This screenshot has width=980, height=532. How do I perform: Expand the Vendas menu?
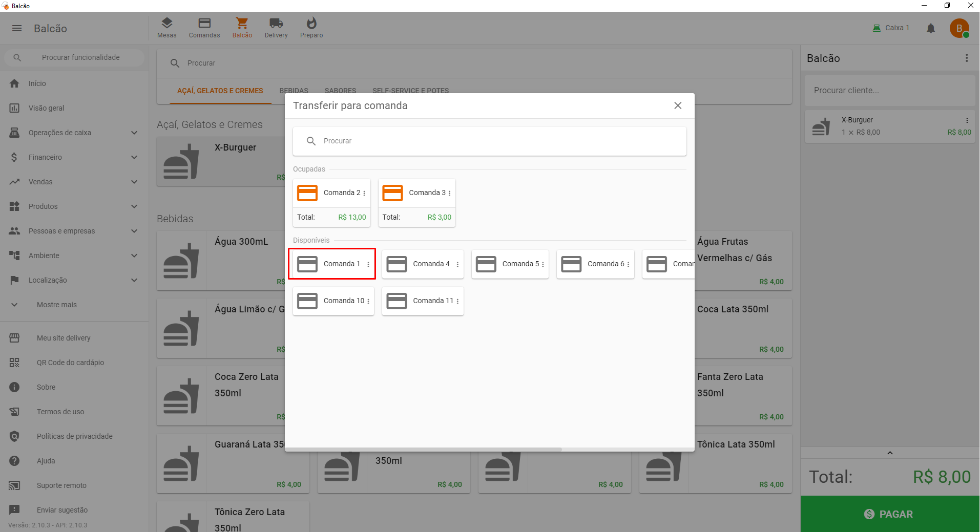coord(74,182)
